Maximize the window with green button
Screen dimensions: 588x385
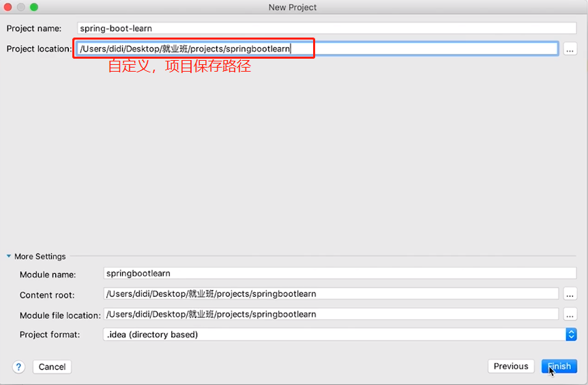[x=33, y=7]
